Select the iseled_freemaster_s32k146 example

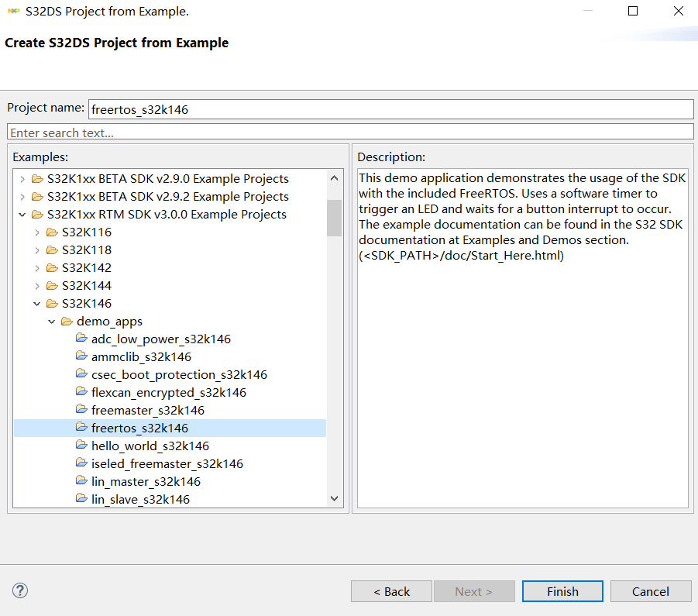click(167, 464)
